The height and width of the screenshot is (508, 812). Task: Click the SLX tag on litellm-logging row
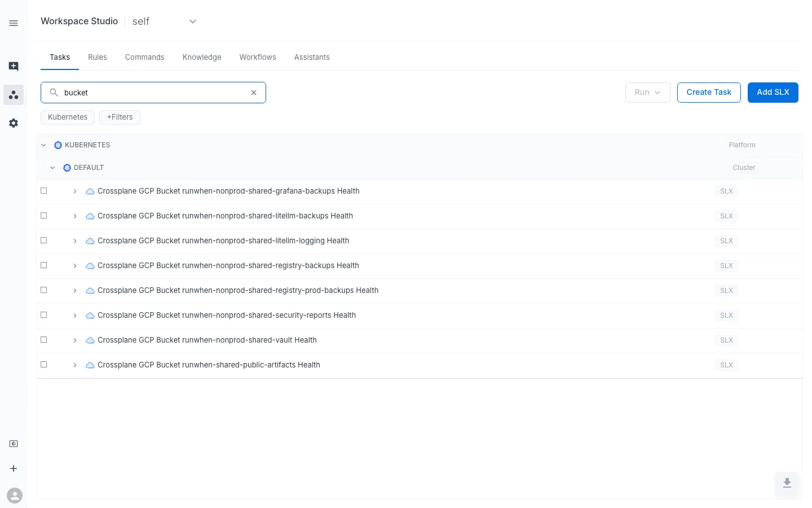726,241
